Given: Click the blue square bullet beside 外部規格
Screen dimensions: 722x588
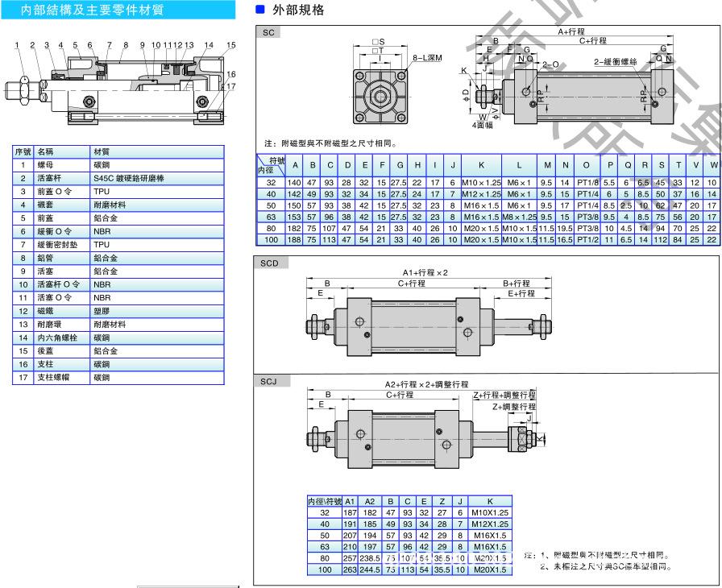Looking at the screenshot, I should 259,10.
